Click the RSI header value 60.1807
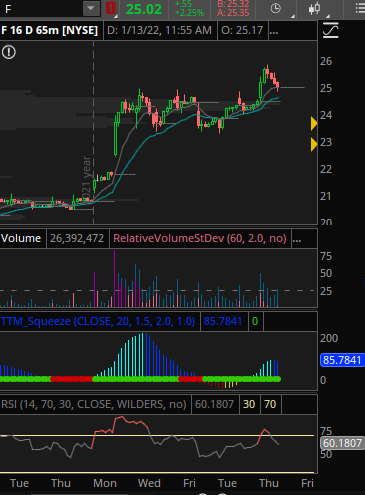The height and width of the screenshot is (495, 365). [x=214, y=404]
